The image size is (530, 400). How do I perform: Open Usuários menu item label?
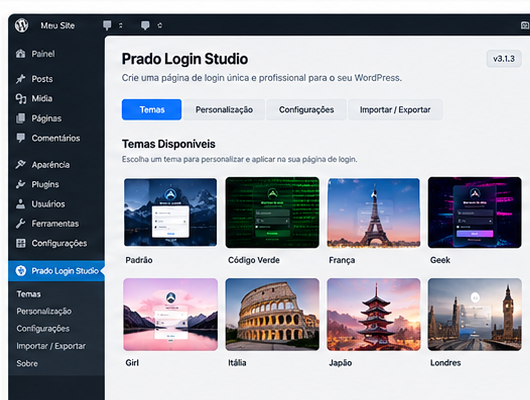point(48,204)
